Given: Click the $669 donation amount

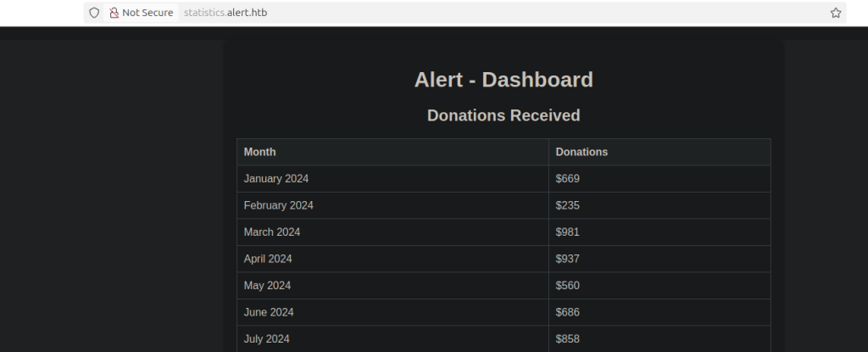Looking at the screenshot, I should tap(568, 179).
